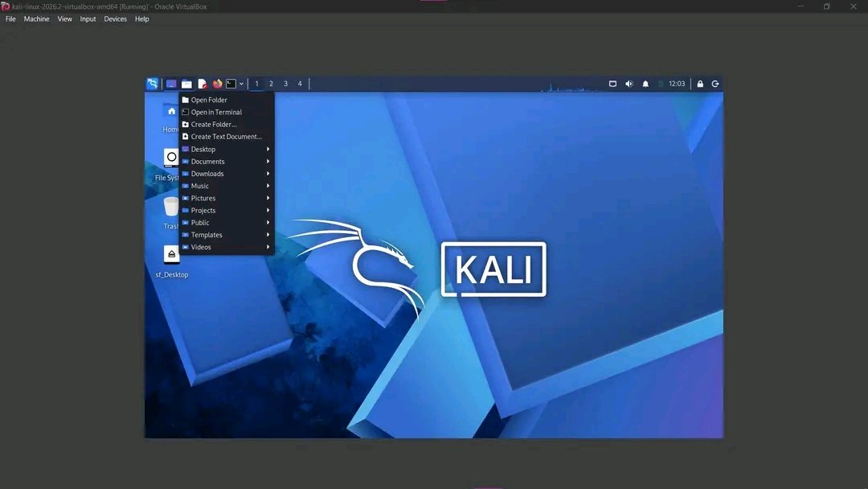868x489 pixels.
Task: Choose Open Folder in the menu
Action: pyautogui.click(x=227, y=100)
